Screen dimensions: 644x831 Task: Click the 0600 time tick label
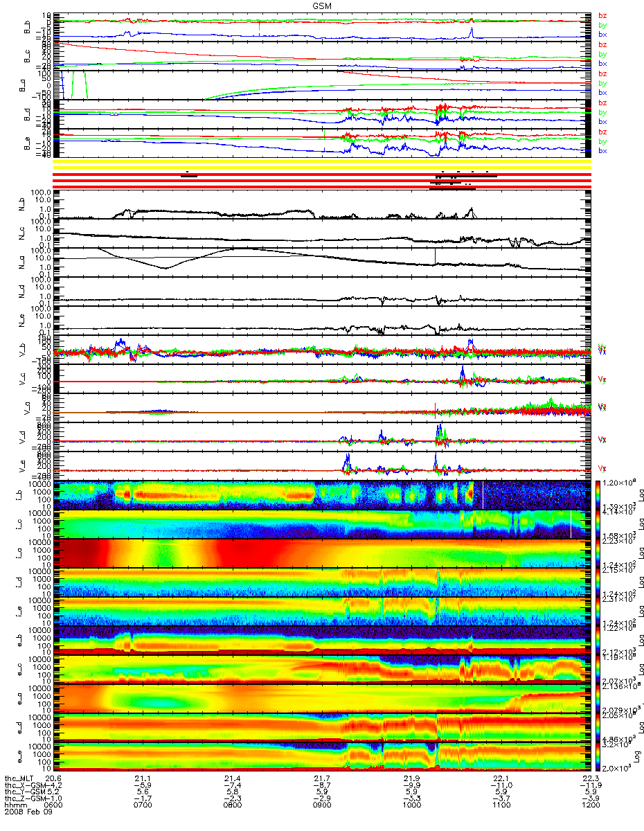pyautogui.click(x=55, y=806)
